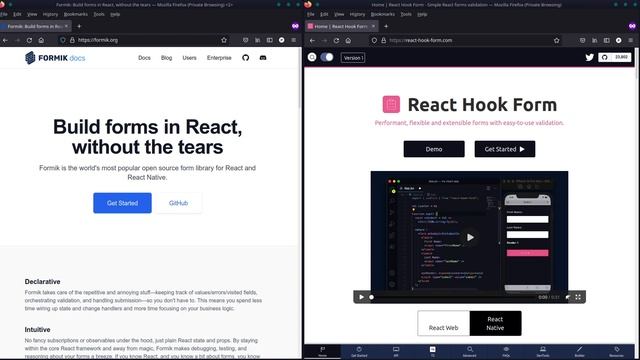Open Pocket icon in Formik window toolbar
The width and height of the screenshot is (640, 360).
pos(245,40)
